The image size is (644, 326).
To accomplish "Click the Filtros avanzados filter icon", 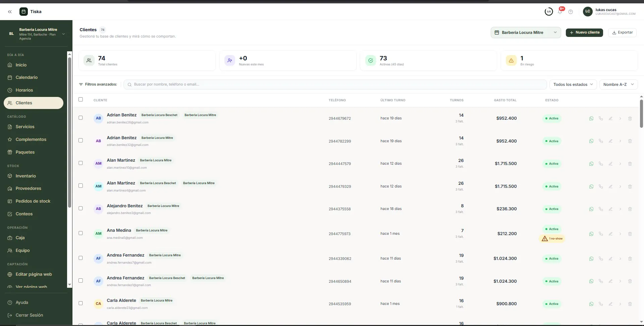I will pyautogui.click(x=81, y=85).
